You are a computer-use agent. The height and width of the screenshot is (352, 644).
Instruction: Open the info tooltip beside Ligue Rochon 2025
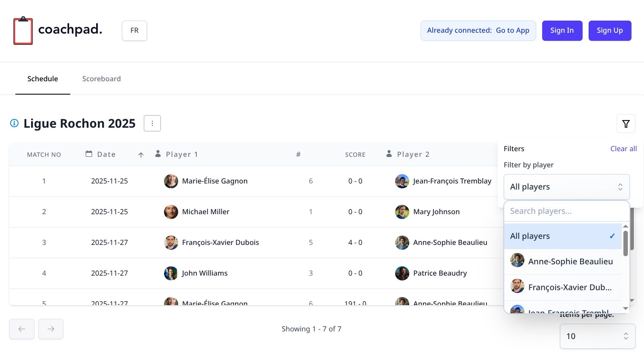(x=14, y=123)
